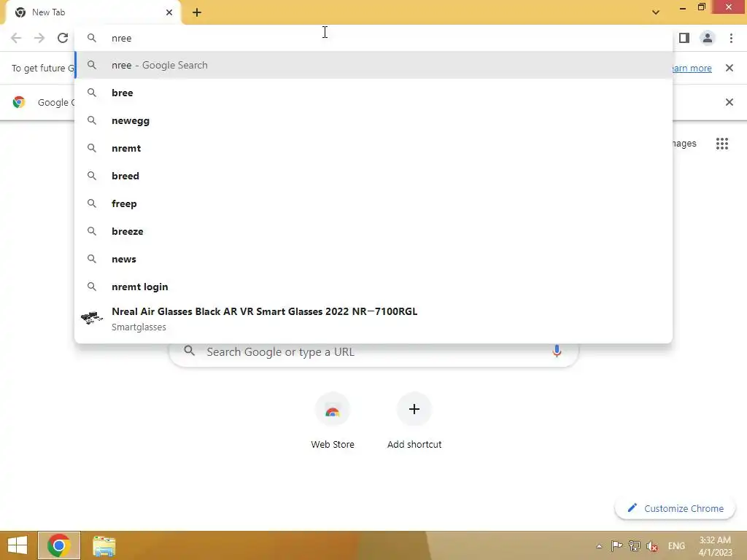Viewport: 747px width, 560px height.
Task: Select the nree - Google Search suggestion
Action: pos(373,65)
